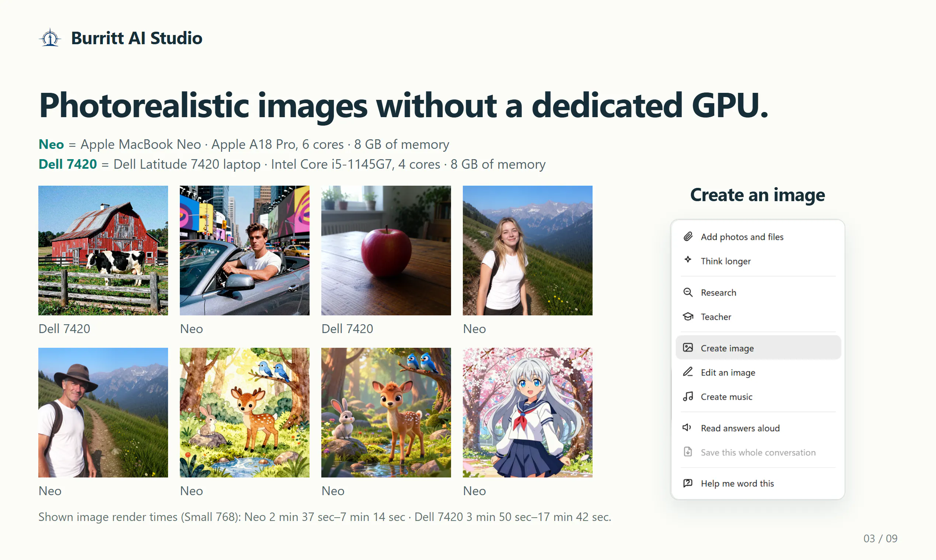
Task: Click the download icon beside Save this whole conversation
Action: click(688, 452)
